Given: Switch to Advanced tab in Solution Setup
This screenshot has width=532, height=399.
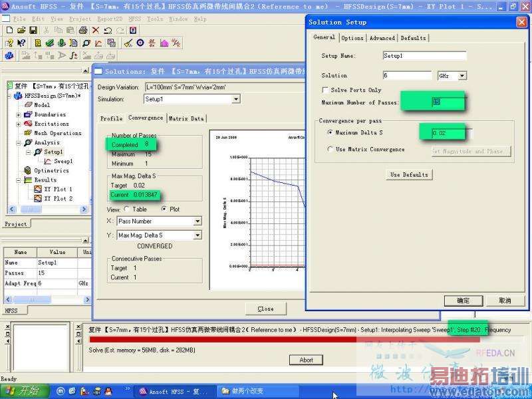Looking at the screenshot, I should coord(382,38).
